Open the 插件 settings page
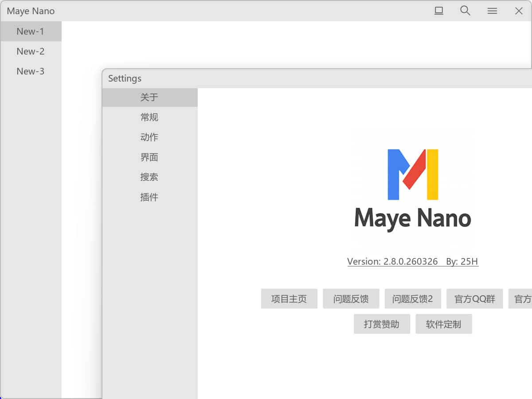The image size is (532, 399). [150, 197]
